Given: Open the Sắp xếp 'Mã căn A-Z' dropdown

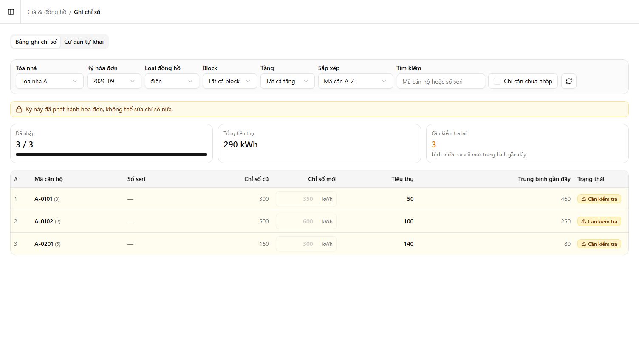Looking at the screenshot, I should [x=356, y=81].
